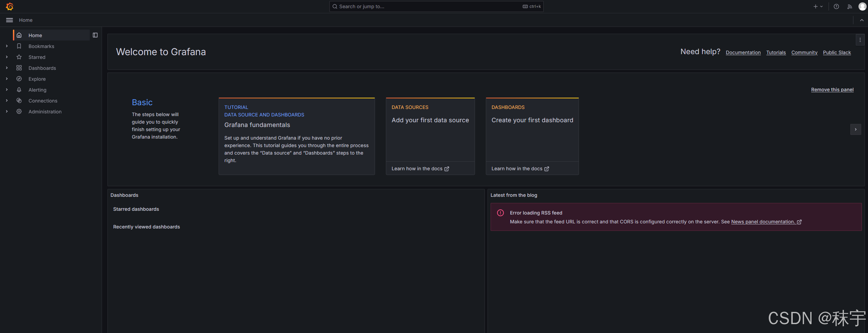Click Learn how in the docs for dashboards
The image size is (868, 333).
520,169
